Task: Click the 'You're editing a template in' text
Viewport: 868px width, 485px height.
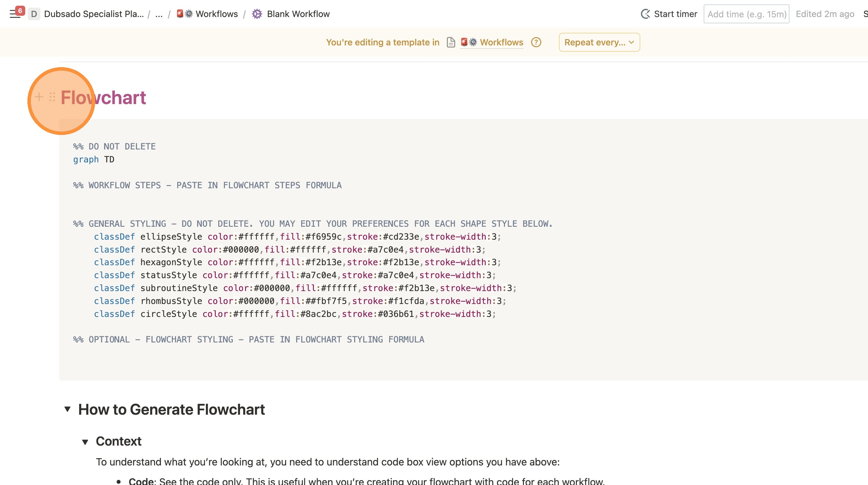Action: click(x=383, y=43)
